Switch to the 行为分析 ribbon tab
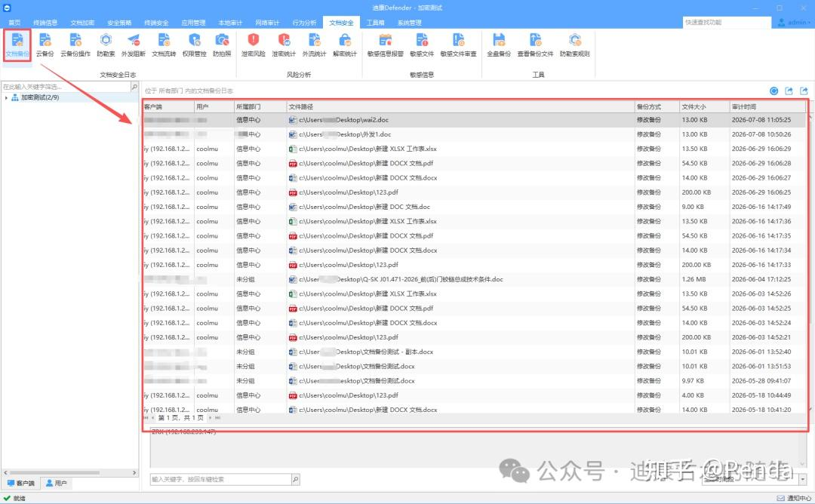This screenshot has width=815, height=504. coord(304,23)
